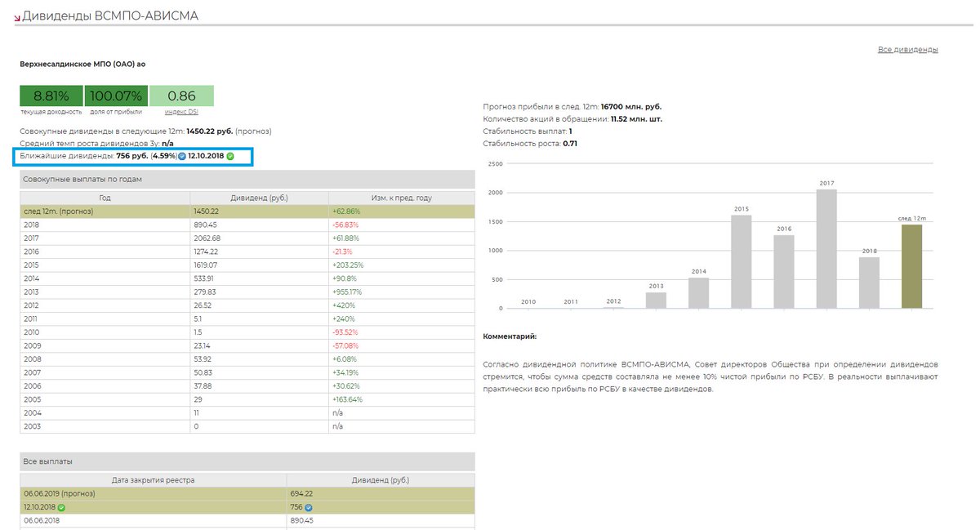The width and height of the screenshot is (980, 530).
Task: Click the olive 'след. 12m' forecast bar
Action: pyautogui.click(x=912, y=266)
